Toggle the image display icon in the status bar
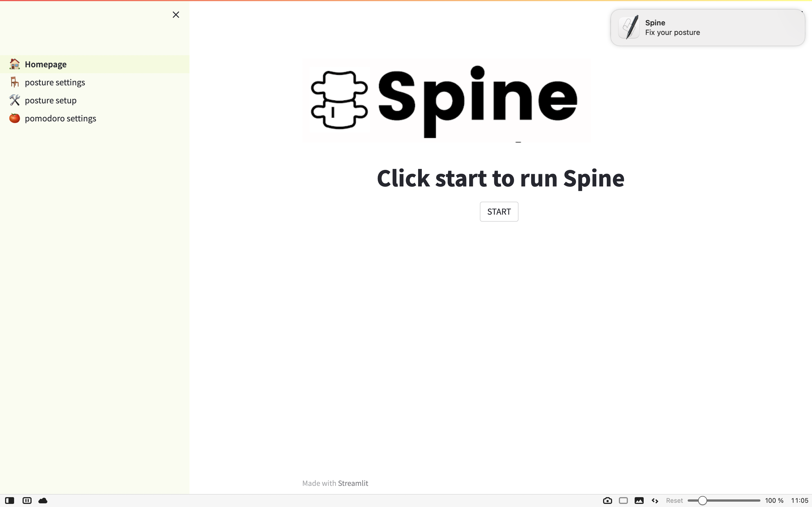Viewport: 812px width, 507px height. pos(639,501)
